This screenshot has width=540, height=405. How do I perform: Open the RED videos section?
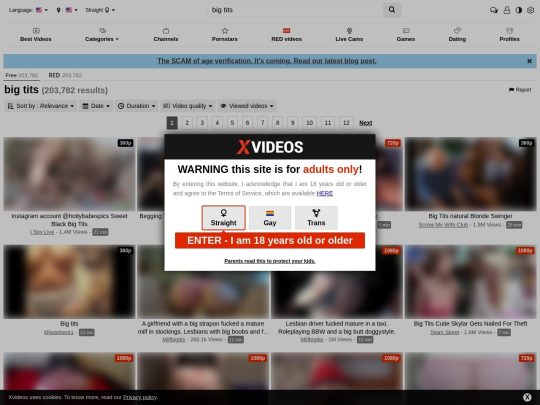(287, 35)
